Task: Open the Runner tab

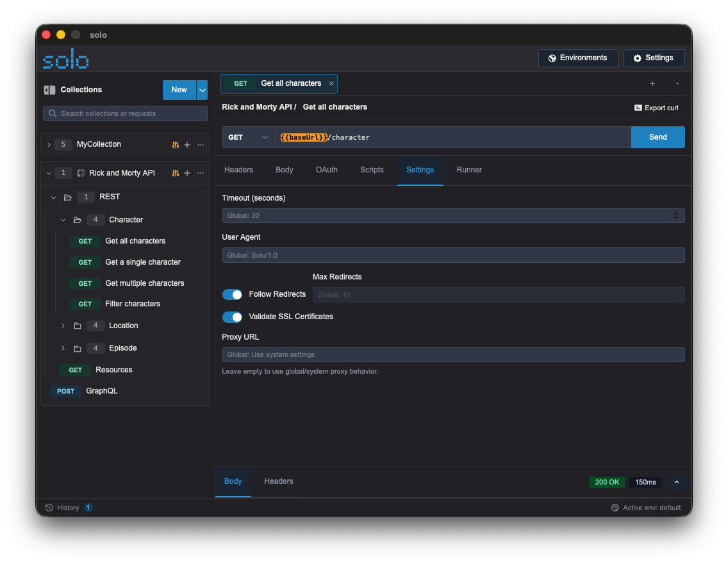Action: pyautogui.click(x=469, y=170)
